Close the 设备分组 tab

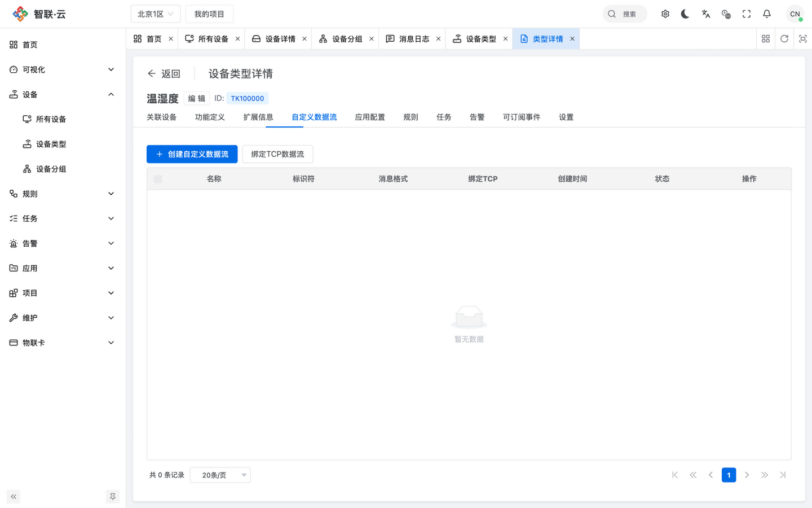tap(372, 39)
